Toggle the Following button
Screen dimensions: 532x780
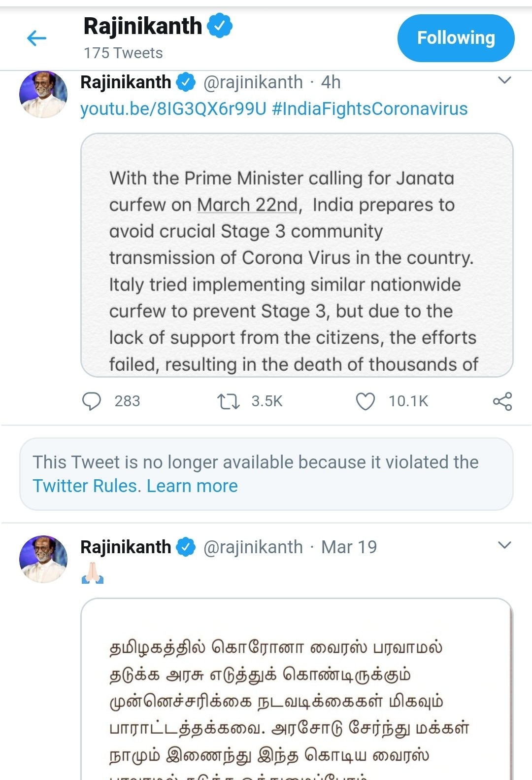tap(456, 38)
